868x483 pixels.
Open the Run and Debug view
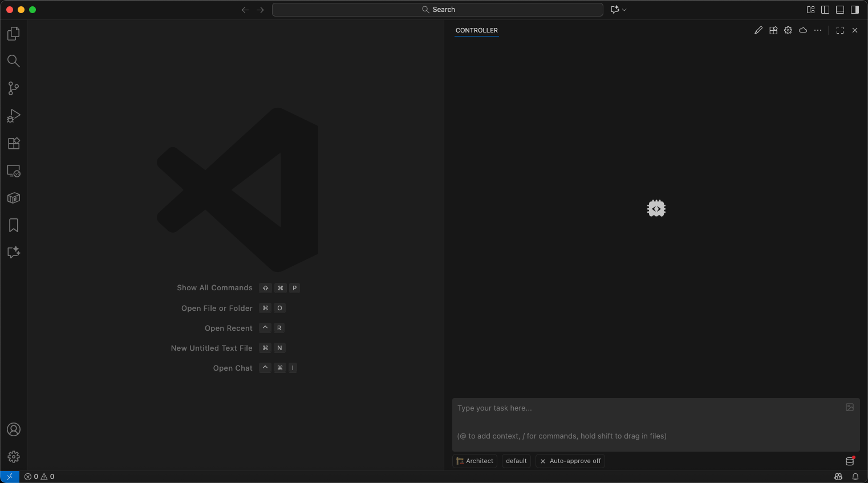point(14,116)
